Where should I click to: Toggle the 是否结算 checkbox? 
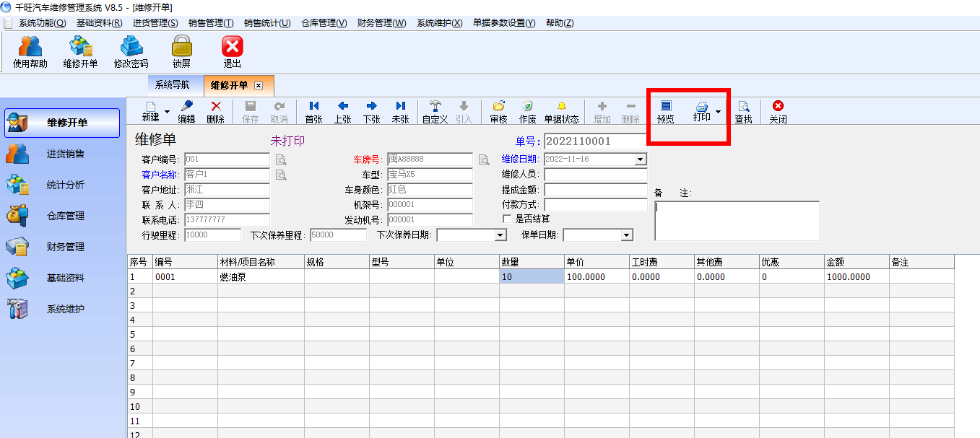click(x=507, y=219)
